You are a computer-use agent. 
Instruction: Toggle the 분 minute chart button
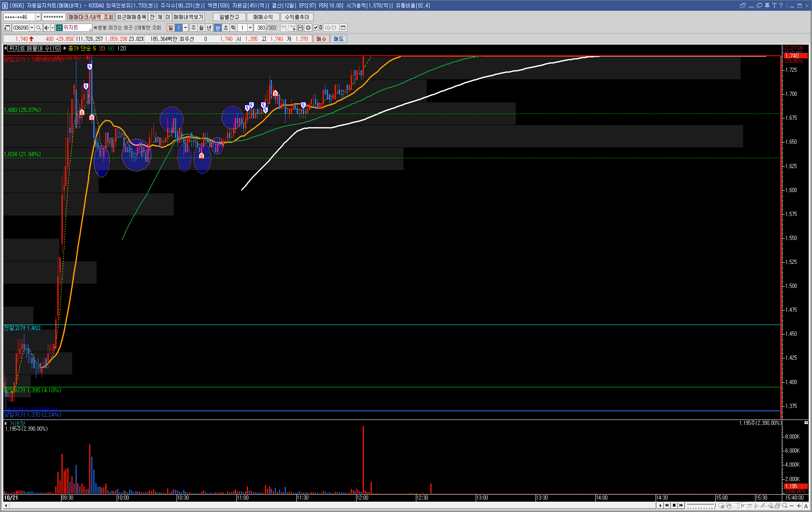(x=218, y=28)
